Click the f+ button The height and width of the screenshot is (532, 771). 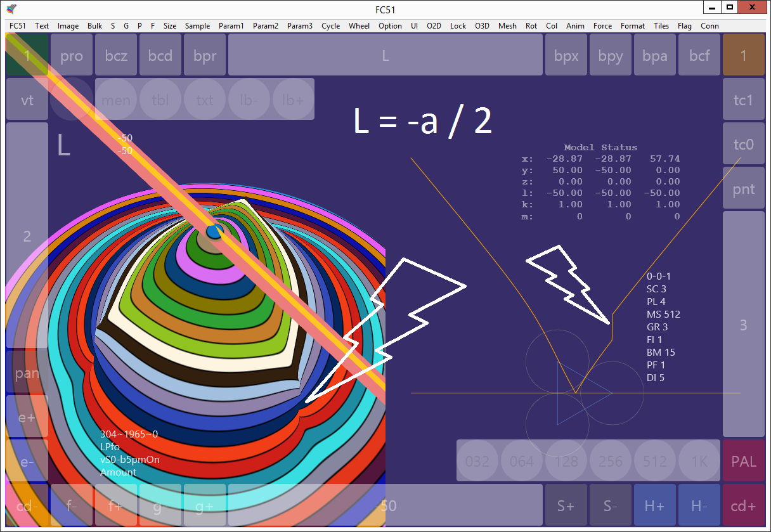(116, 505)
